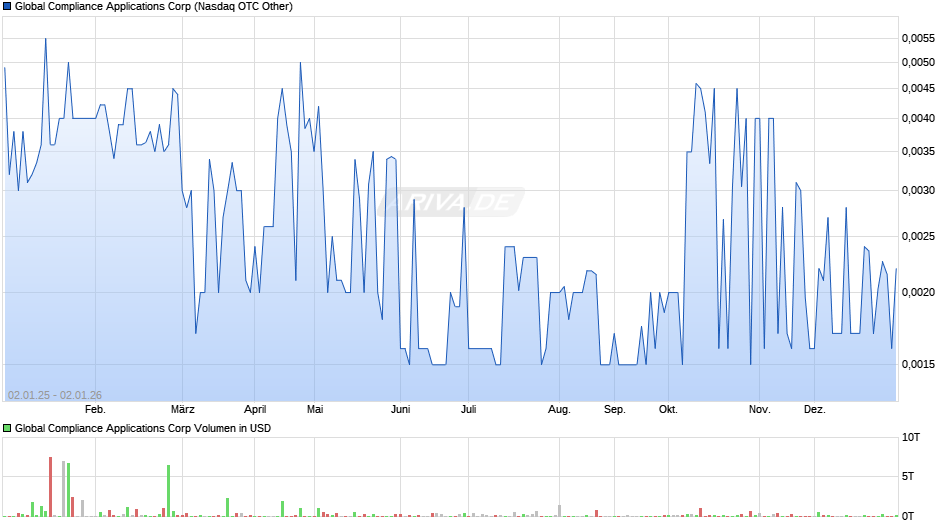Click the 'Sep.' month label
This screenshot has height=526, width=940.
614,410
